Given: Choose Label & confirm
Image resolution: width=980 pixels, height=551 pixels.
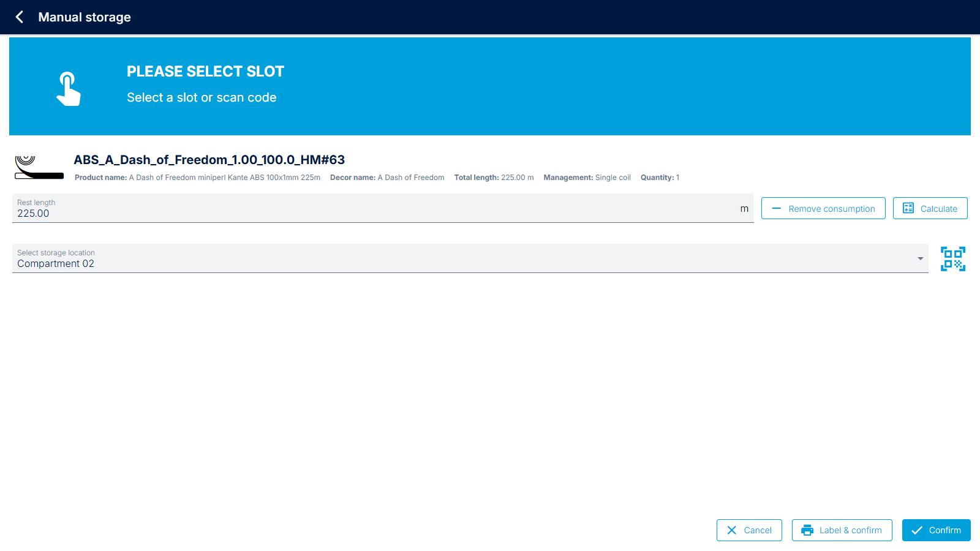Looking at the screenshot, I should coord(842,530).
